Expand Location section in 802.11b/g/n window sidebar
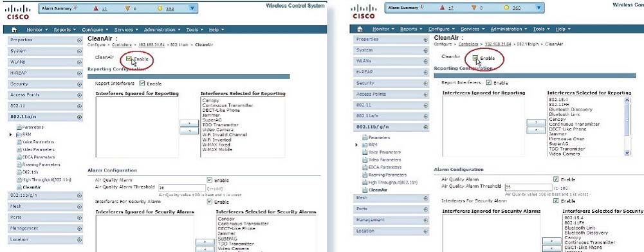Screen dimensions: 644x252 pyautogui.click(x=425, y=231)
